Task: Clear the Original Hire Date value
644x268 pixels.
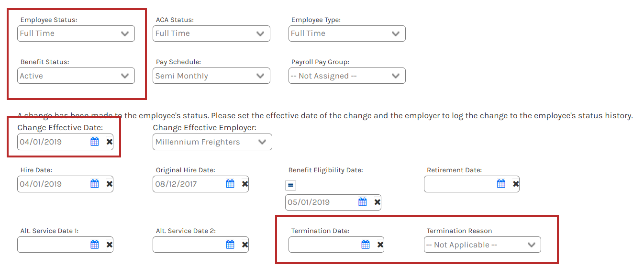Action: (x=245, y=184)
